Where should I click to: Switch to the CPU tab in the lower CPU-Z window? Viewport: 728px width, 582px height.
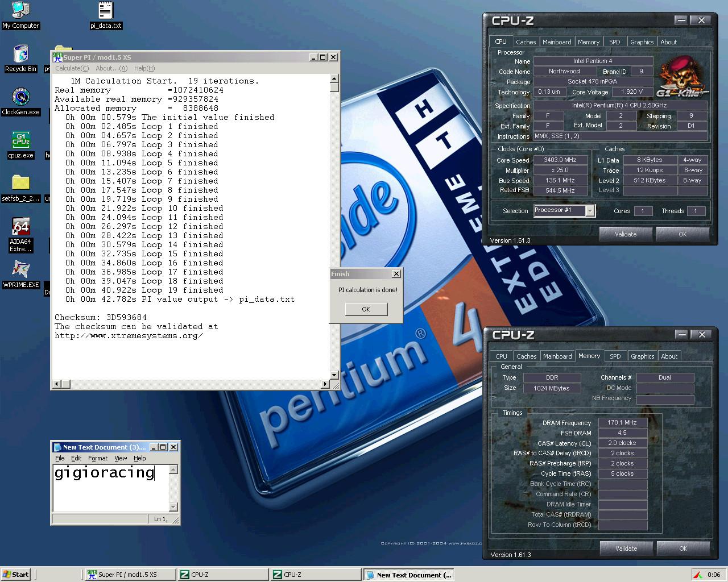(501, 356)
